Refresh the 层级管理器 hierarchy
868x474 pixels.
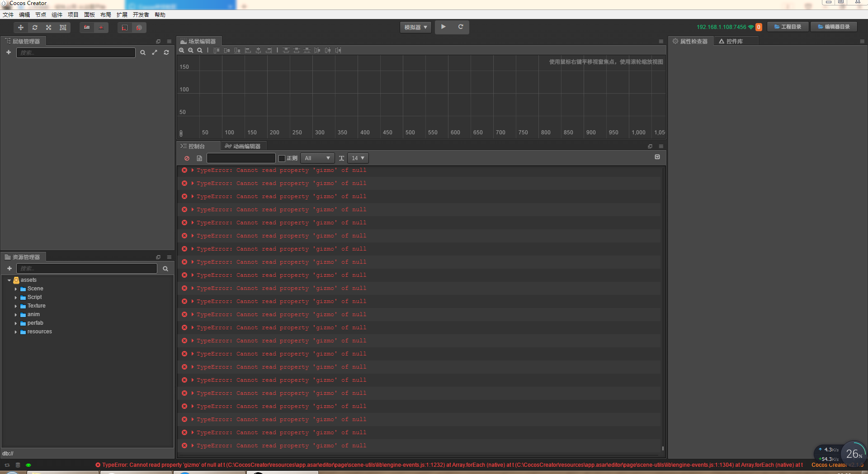pos(166,53)
